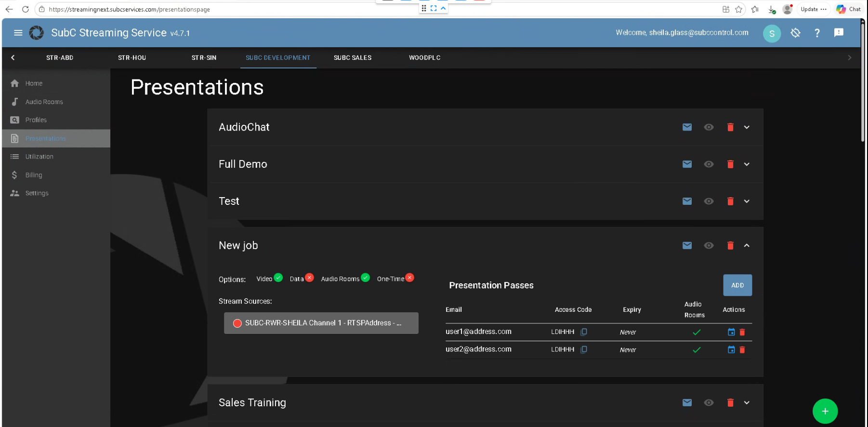Viewport: 868px width, 427px height.
Task: Delete the Sales Training presentation
Action: pyautogui.click(x=730, y=403)
